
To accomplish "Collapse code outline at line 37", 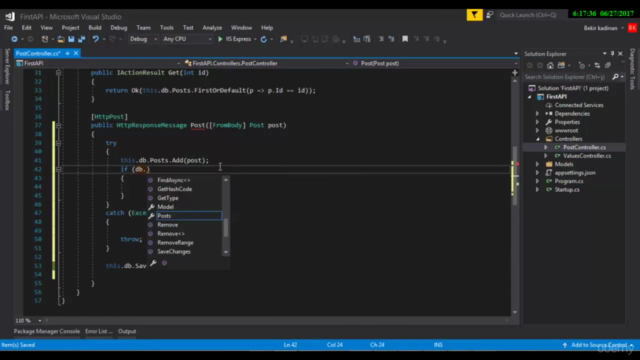I will 58,125.
